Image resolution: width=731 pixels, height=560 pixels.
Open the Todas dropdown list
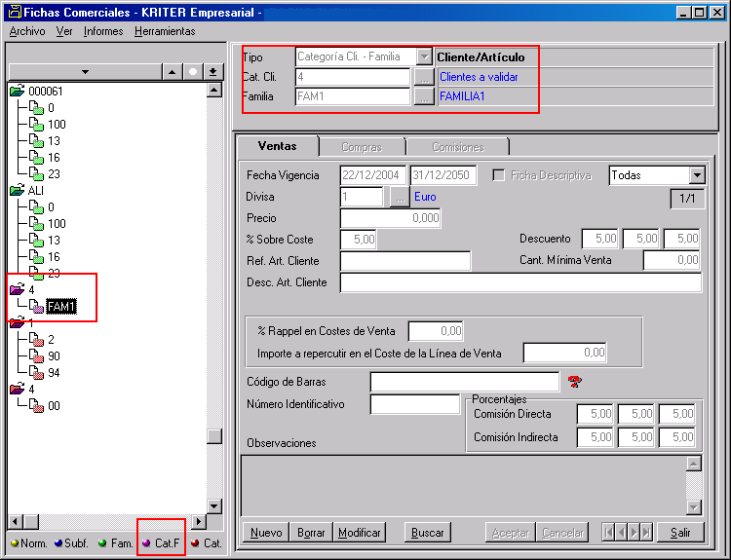pos(696,175)
